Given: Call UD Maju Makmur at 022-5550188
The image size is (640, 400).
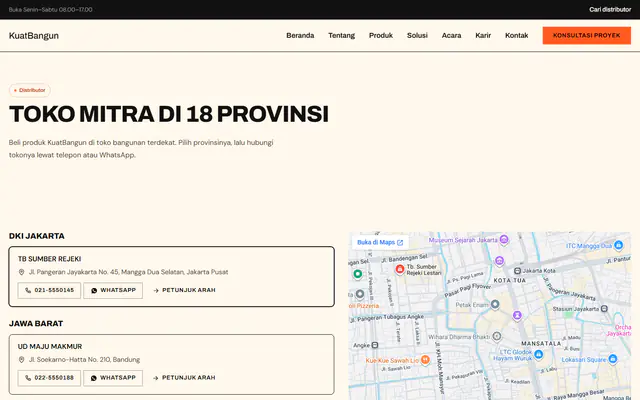Looking at the screenshot, I should point(49,378).
